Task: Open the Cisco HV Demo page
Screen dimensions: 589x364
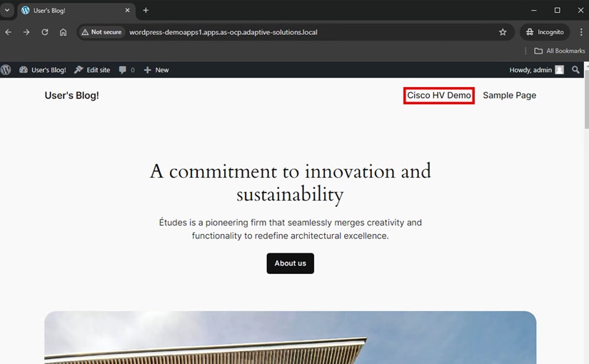Action: 439,96
